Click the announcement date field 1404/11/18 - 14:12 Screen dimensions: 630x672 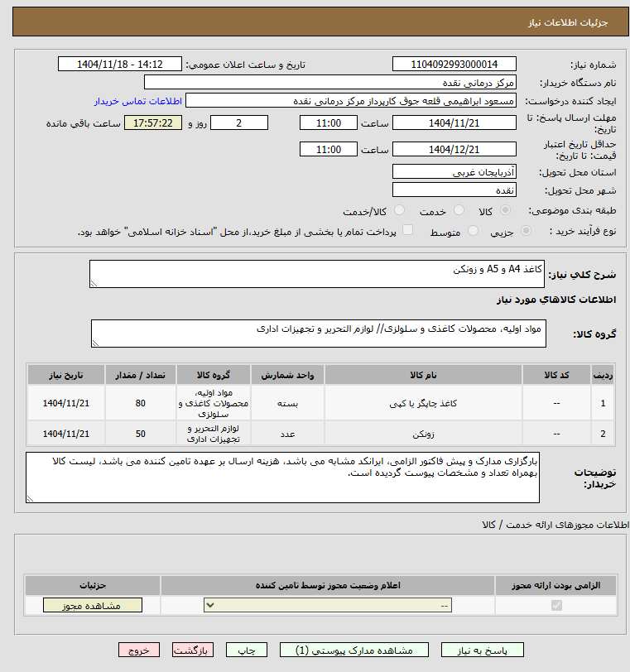120,65
